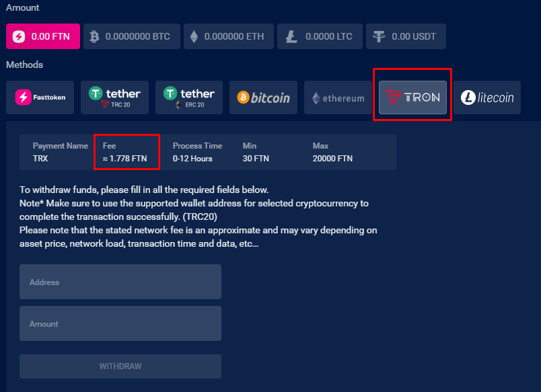Click into the Address input field
This screenshot has width=541, height=392.
tap(120, 282)
